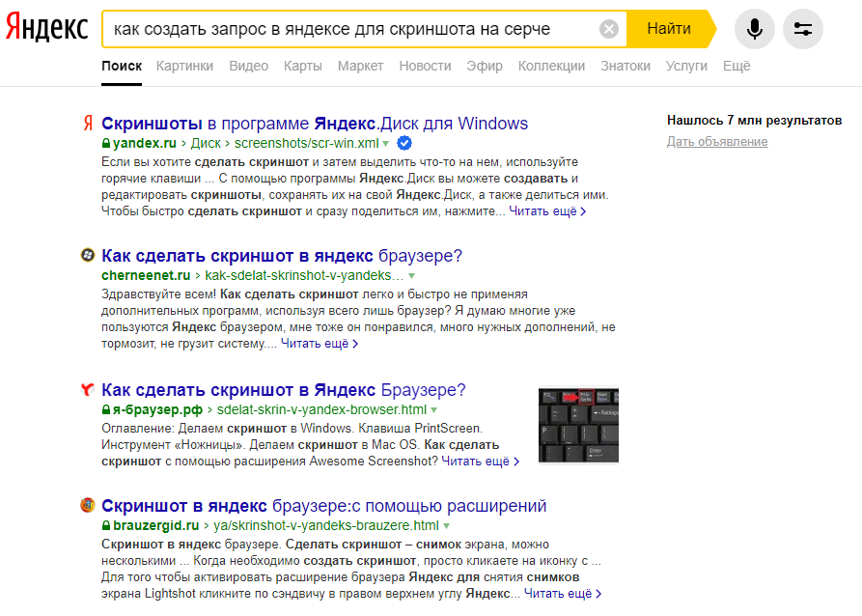The image size is (862, 616).
Task: Click Читать ещё in я-браузер.рф result
Action: point(481,461)
